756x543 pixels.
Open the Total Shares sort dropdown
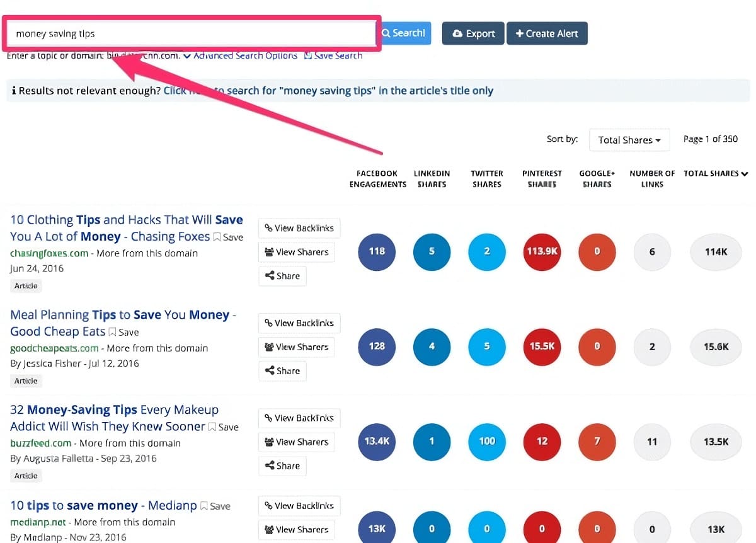pos(628,139)
